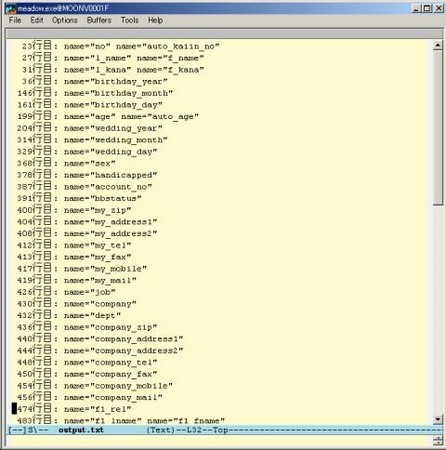Image resolution: width=446 pixels, height=450 pixels.
Task: Click the name="company_address1" line
Action: pos(100,339)
